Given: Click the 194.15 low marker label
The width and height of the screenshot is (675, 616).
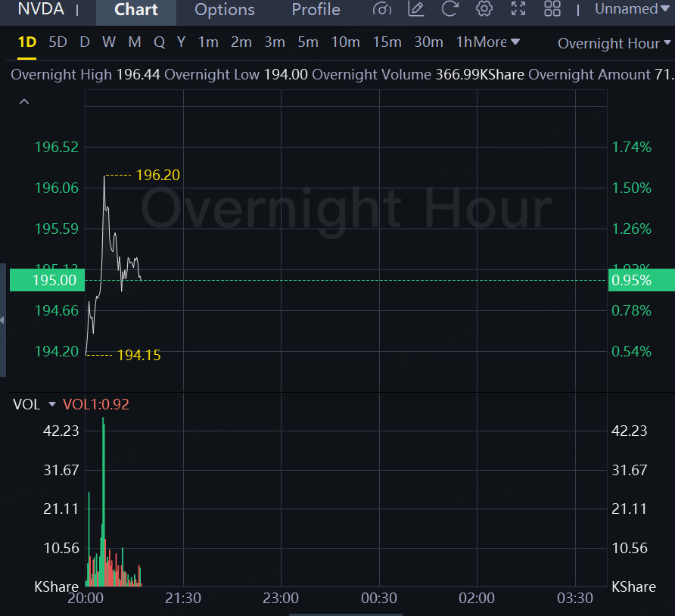Looking at the screenshot, I should tap(139, 355).
